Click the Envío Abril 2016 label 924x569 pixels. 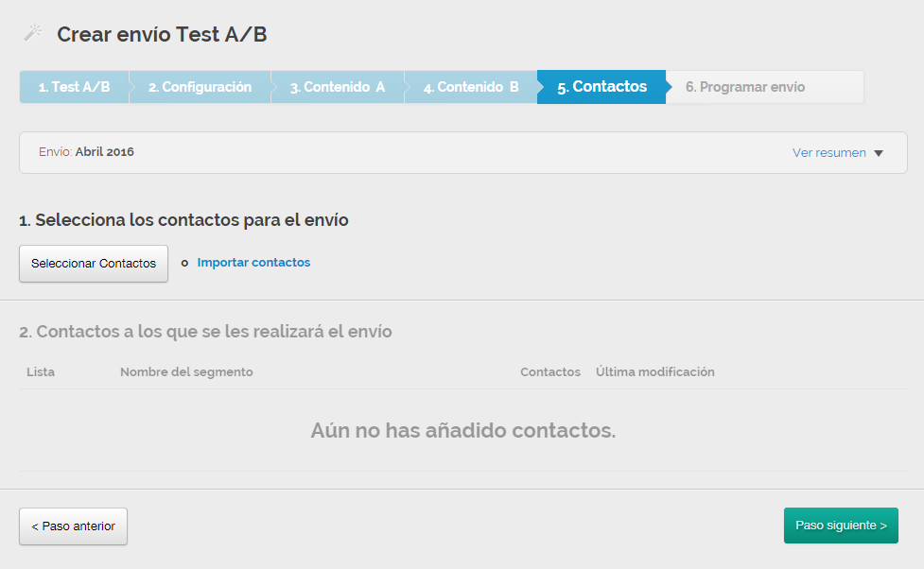87,152
